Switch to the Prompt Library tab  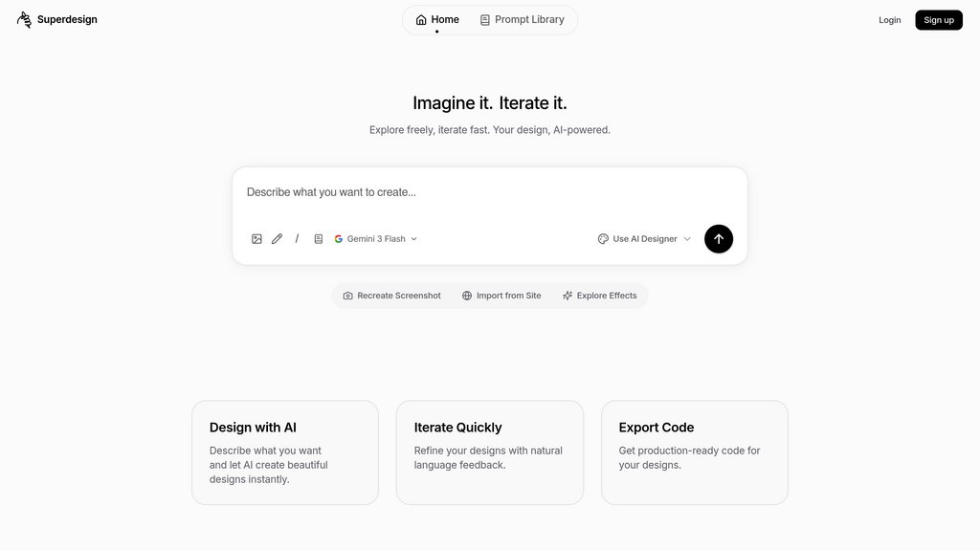click(x=522, y=18)
